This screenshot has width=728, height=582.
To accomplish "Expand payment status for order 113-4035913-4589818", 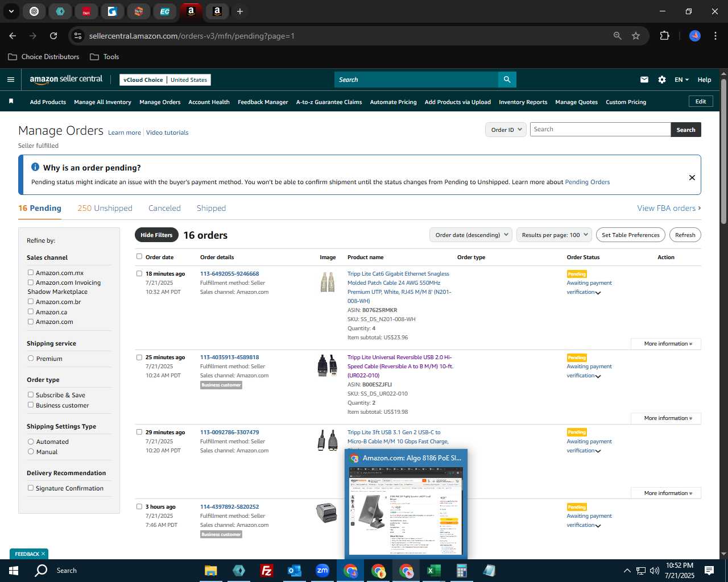I will coord(598,376).
